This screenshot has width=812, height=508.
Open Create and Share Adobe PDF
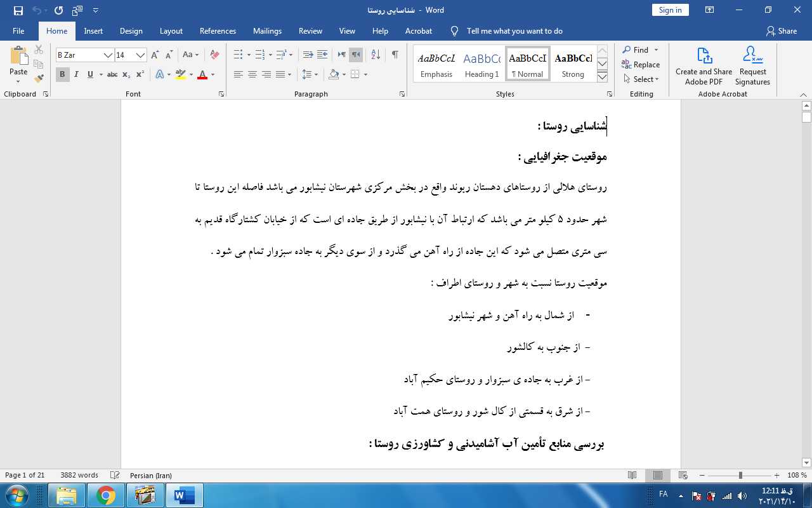point(704,65)
